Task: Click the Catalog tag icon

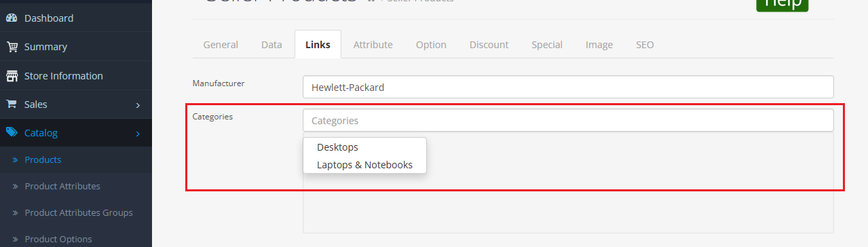Action: point(12,133)
